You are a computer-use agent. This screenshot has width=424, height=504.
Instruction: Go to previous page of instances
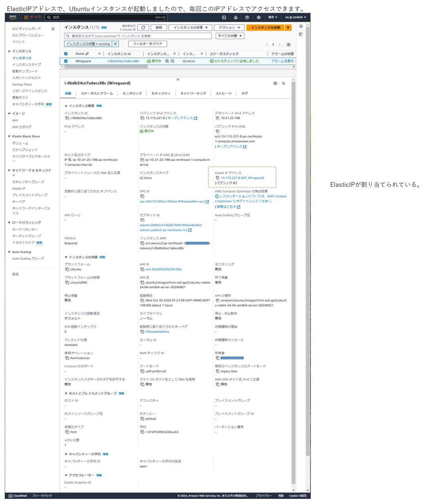[x=267, y=45]
